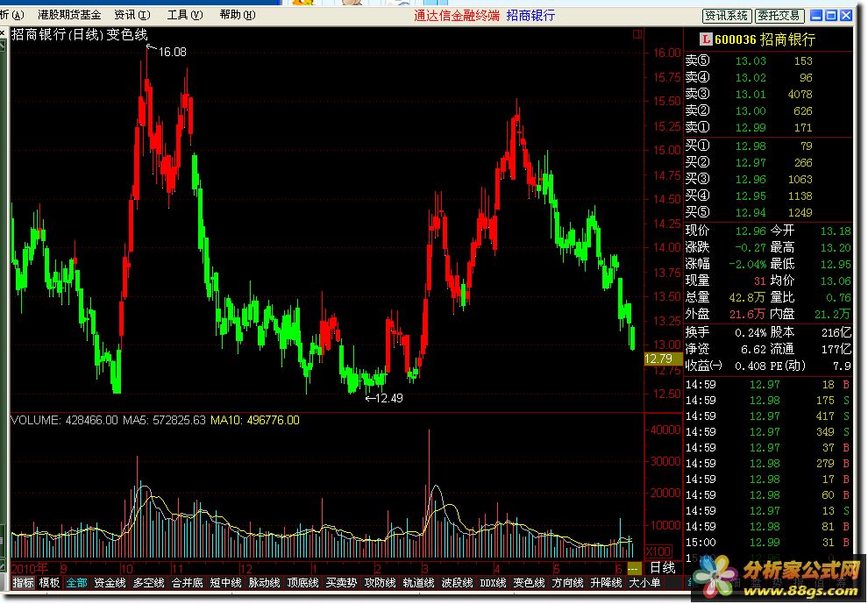Switch to the 脉动线 indicator

(x=264, y=583)
